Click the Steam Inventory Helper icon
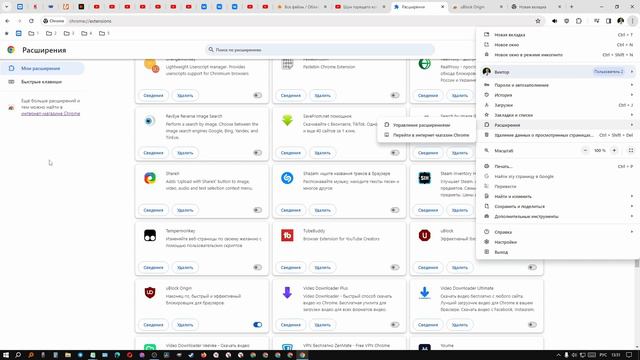Image resolution: width=640 pixels, height=360 pixels. 424,178
